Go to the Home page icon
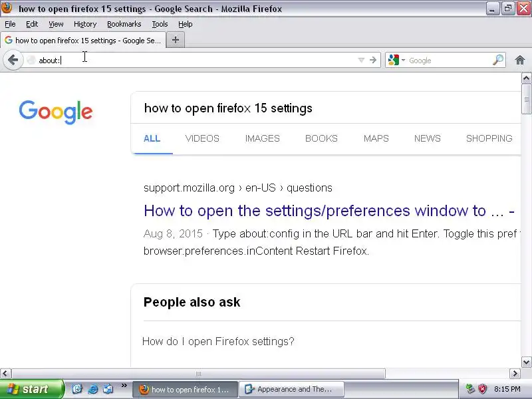Screen dimensions: 532x399 pyautogui.click(x=520, y=60)
